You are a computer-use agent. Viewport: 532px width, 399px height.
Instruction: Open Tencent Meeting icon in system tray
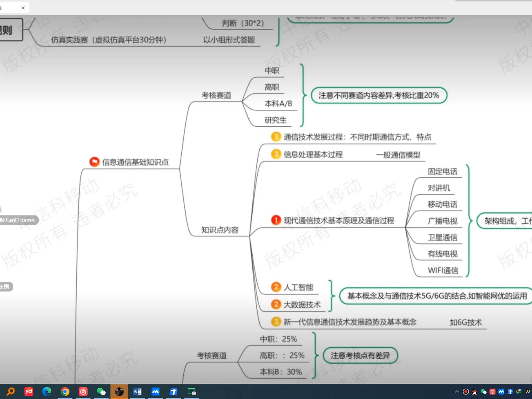[x=501, y=392]
